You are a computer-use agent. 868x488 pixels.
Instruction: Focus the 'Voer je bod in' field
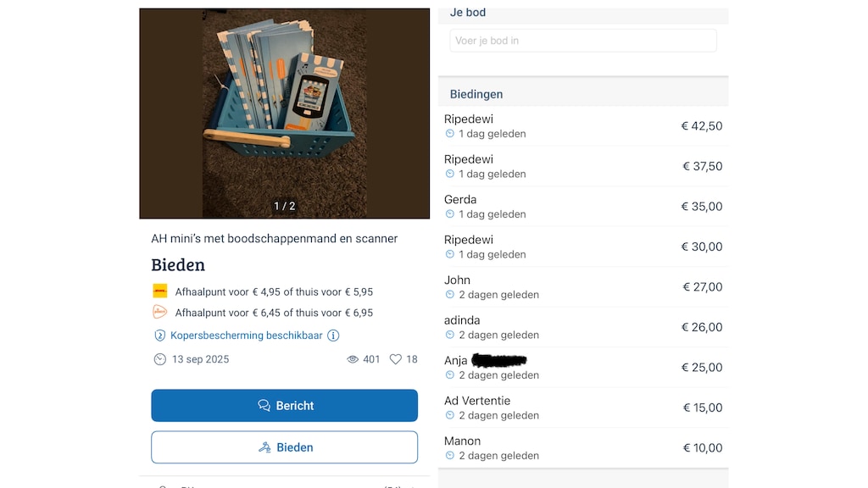click(583, 41)
